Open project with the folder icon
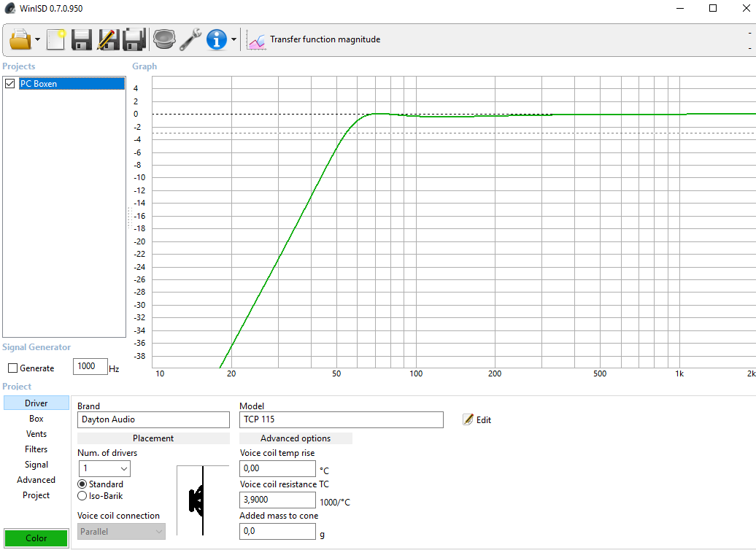This screenshot has height=550, width=756. (20, 39)
